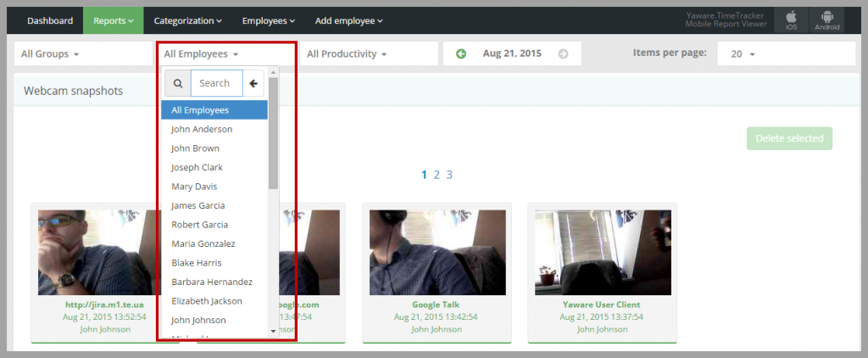The height and width of the screenshot is (358, 868).
Task: Open the Reports menu
Action: pos(114,20)
